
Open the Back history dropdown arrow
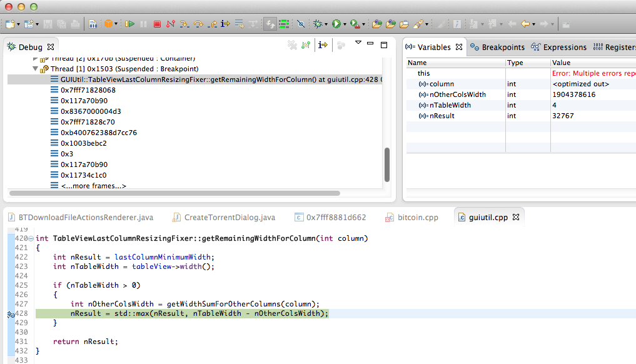point(533,24)
